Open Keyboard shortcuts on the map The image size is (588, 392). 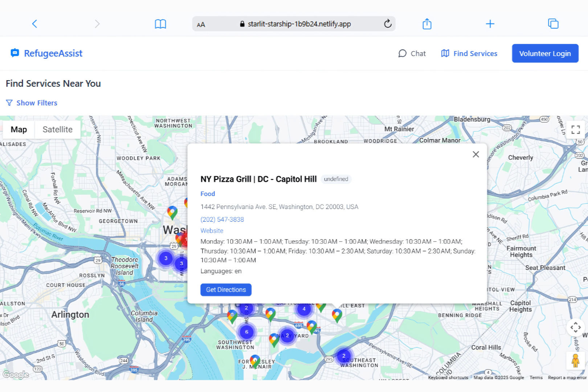448,377
